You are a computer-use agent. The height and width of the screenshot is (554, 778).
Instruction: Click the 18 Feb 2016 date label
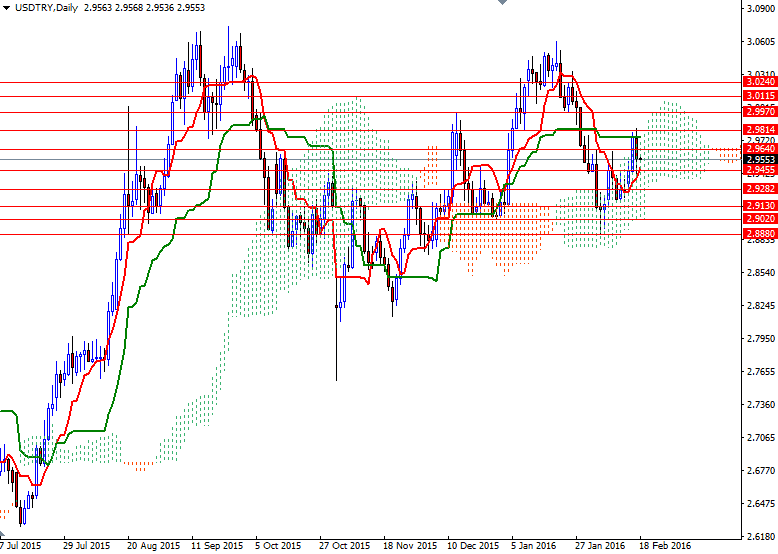[x=665, y=546]
